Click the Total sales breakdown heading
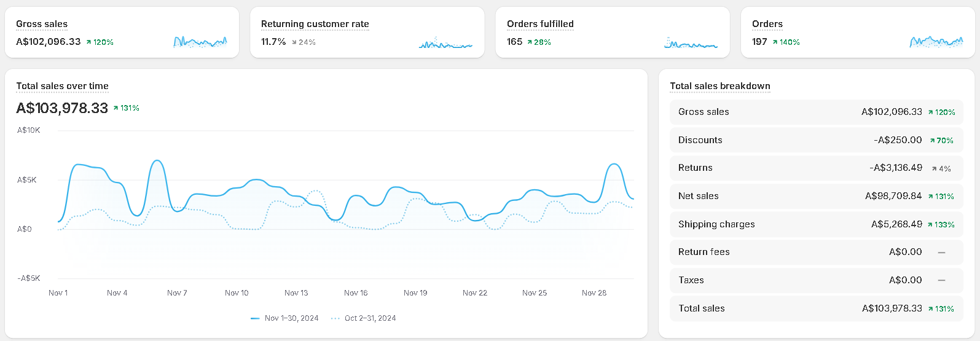 pos(719,86)
